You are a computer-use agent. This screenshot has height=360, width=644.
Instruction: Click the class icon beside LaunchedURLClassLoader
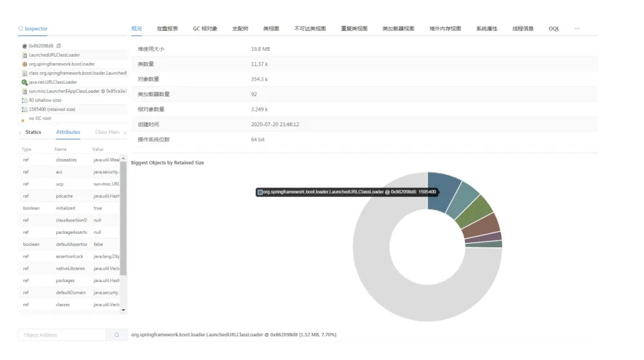click(24, 55)
